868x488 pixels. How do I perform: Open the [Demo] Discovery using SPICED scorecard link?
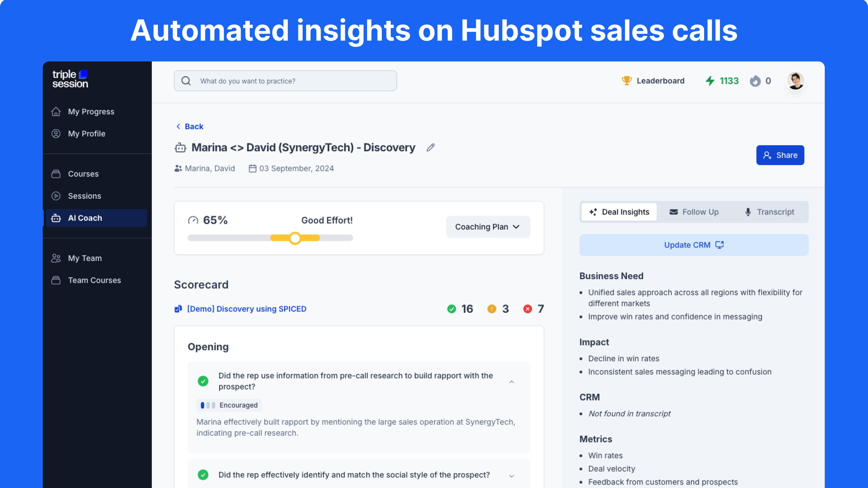click(246, 309)
